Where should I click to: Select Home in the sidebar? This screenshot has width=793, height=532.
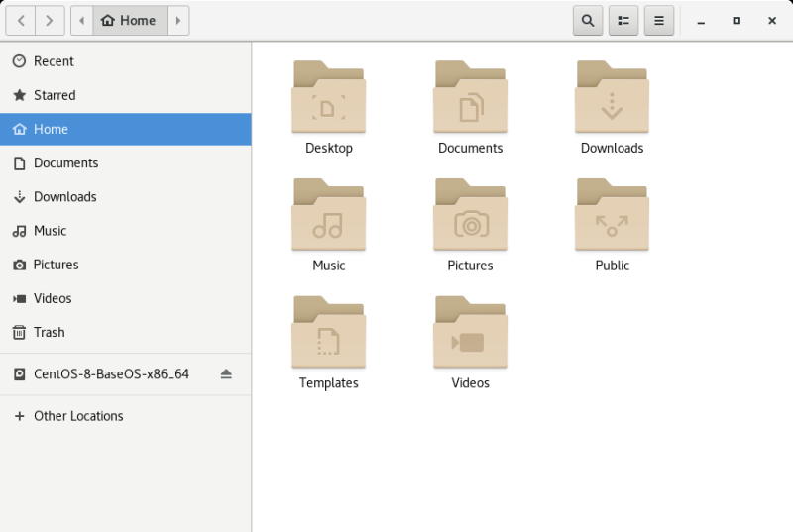tap(126, 129)
